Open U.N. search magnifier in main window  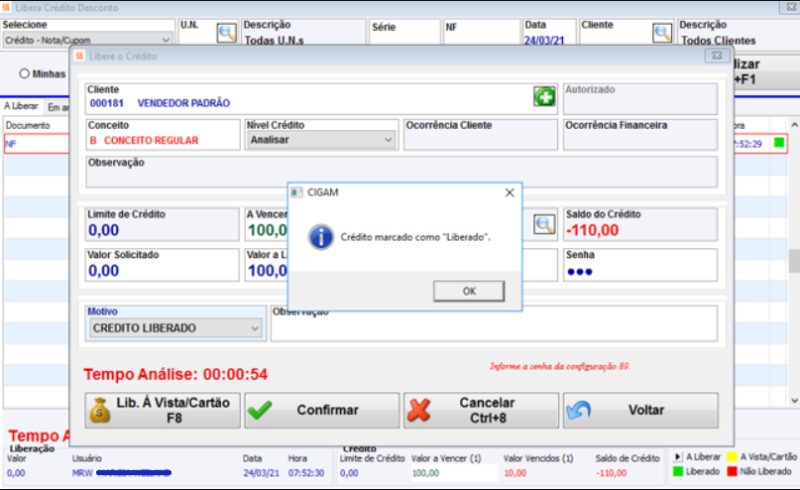click(227, 33)
